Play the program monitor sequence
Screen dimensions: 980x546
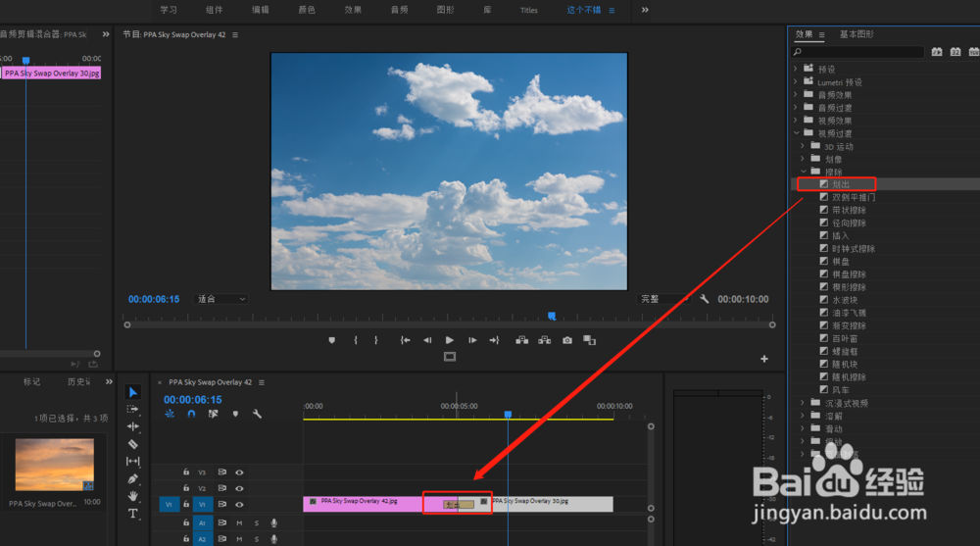(450, 340)
